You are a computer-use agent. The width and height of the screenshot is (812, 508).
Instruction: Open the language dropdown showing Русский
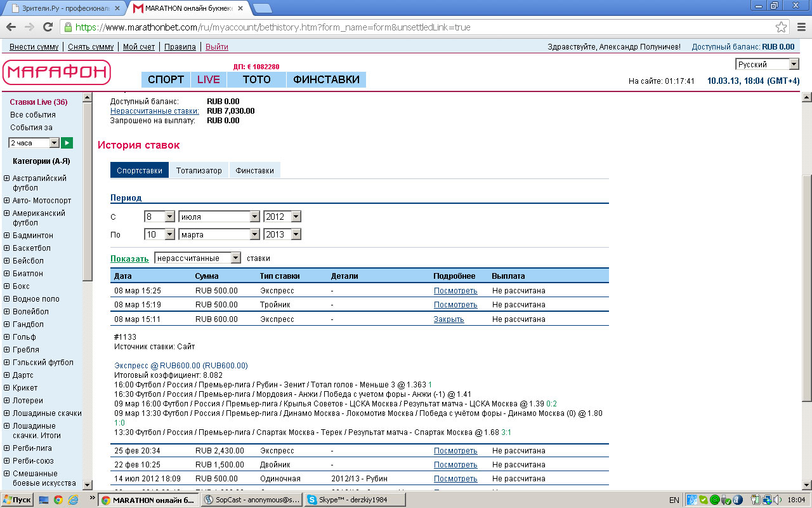point(767,64)
